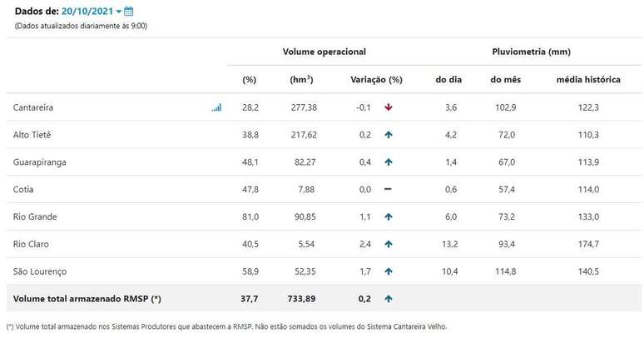Select the Guarapiranga system row
The height and width of the screenshot is (338, 644).
(x=39, y=162)
